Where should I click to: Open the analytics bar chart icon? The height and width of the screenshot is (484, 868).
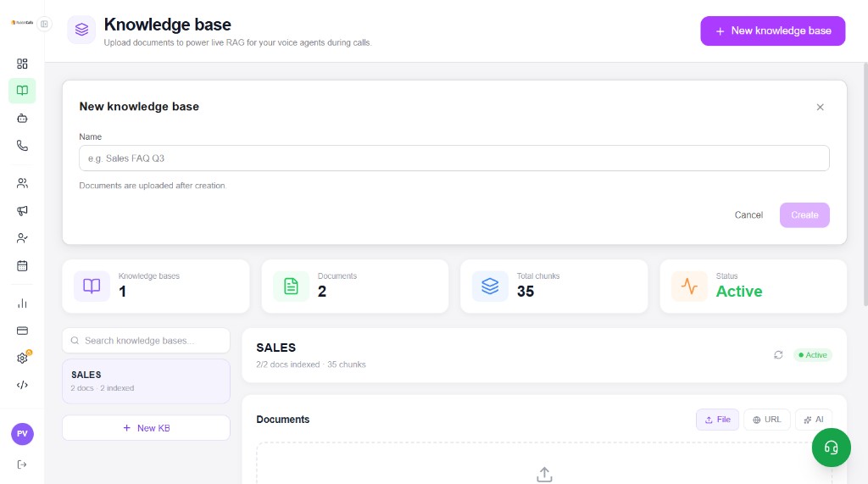22,303
